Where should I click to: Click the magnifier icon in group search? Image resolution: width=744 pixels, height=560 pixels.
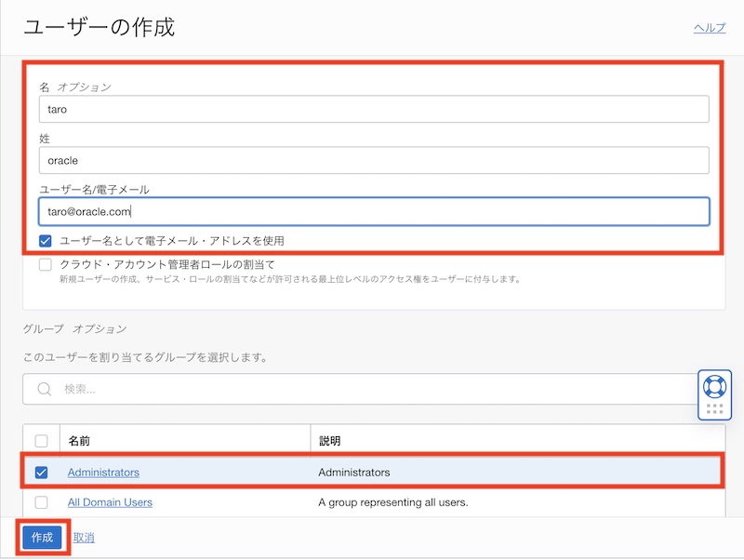[x=44, y=389]
